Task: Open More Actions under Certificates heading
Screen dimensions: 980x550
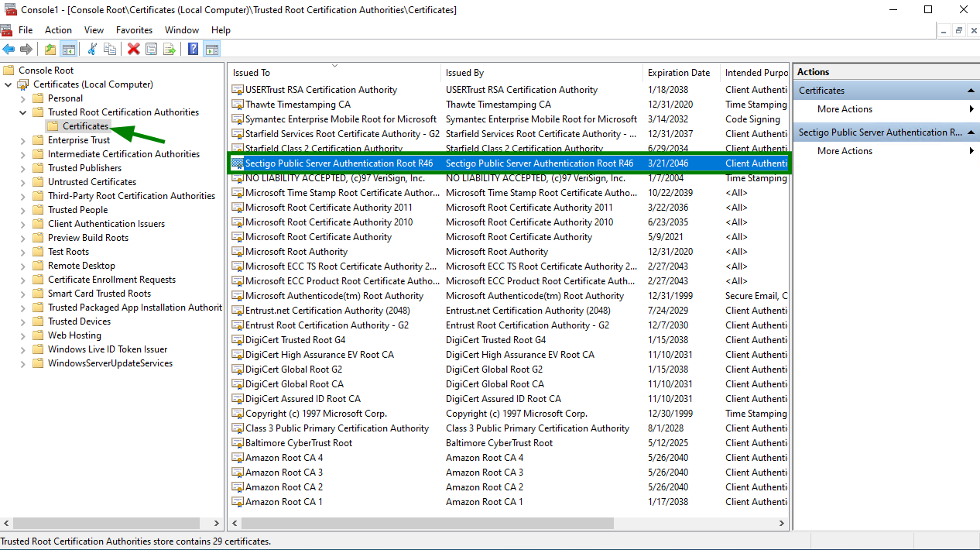Action: pos(886,109)
